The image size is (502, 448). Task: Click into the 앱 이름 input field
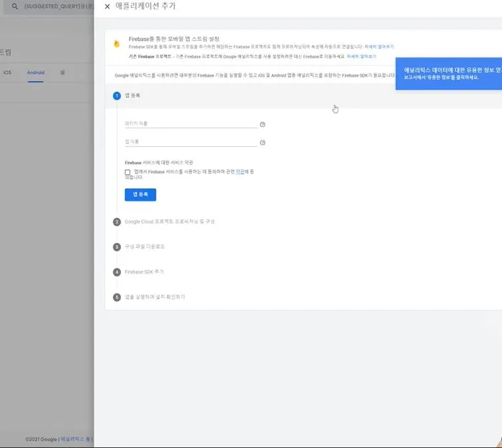[190, 142]
